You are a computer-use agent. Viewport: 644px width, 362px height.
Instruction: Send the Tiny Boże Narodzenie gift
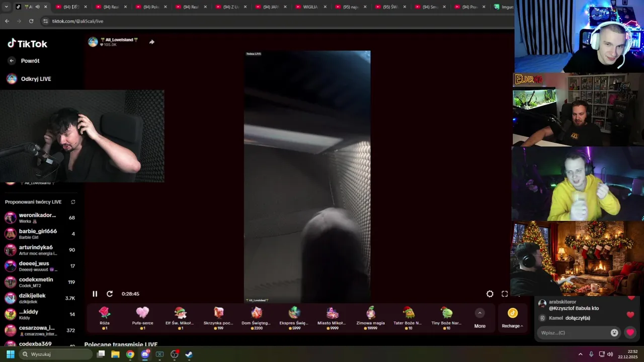tap(446, 318)
